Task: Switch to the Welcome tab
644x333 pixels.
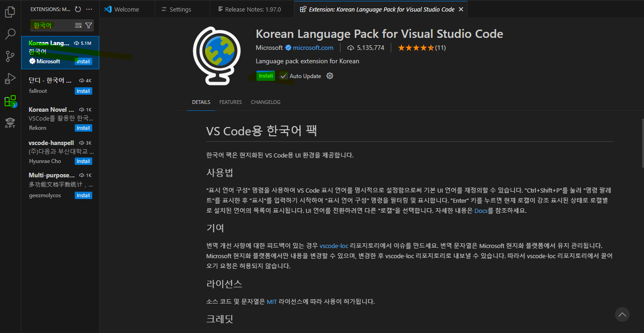Action: point(127,9)
